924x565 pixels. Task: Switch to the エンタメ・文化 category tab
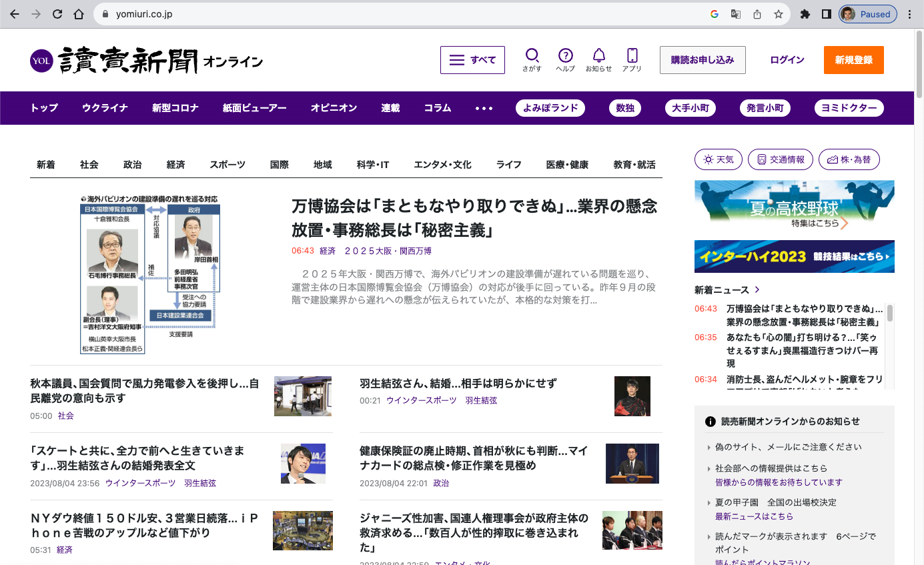pyautogui.click(x=443, y=165)
